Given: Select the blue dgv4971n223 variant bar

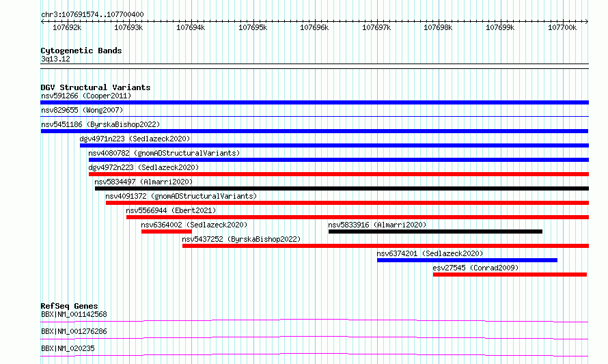Looking at the screenshot, I should click(x=334, y=145).
